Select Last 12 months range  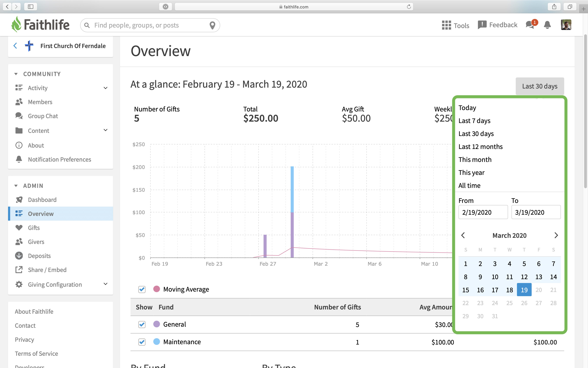pyautogui.click(x=480, y=146)
